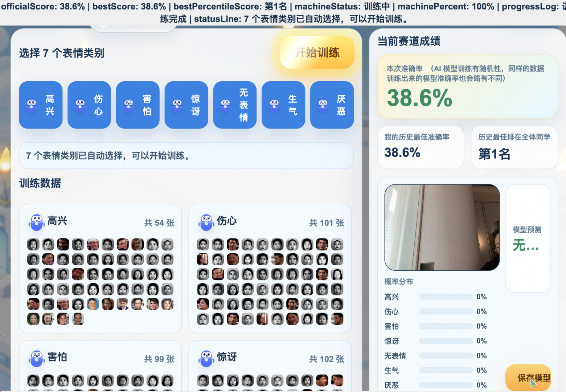This screenshot has height=392, width=566.
Task: Click the 惊讶 probability bar
Action: (x=446, y=341)
